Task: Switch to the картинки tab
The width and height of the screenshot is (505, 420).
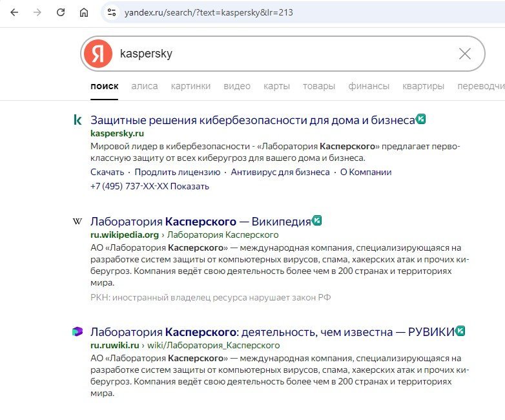Action: coord(191,86)
